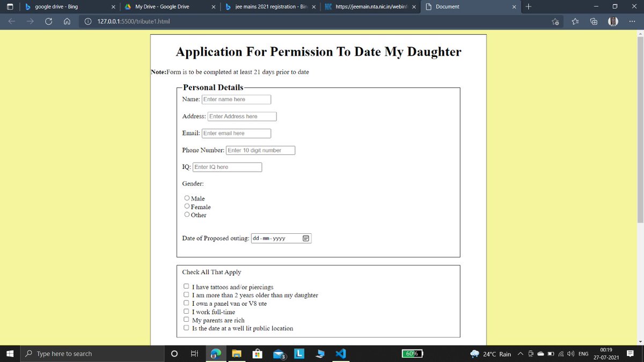Viewport: 644px width, 362px height.
Task: Go to the browser home page icon
Action: click(x=67, y=22)
